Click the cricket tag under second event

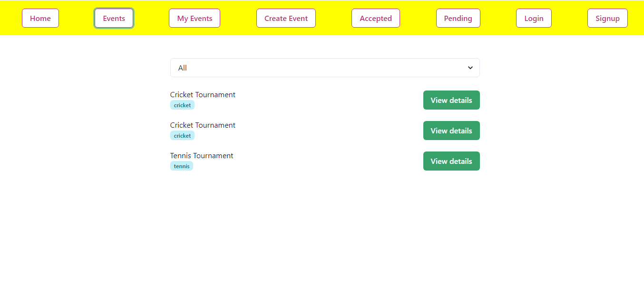(x=182, y=135)
